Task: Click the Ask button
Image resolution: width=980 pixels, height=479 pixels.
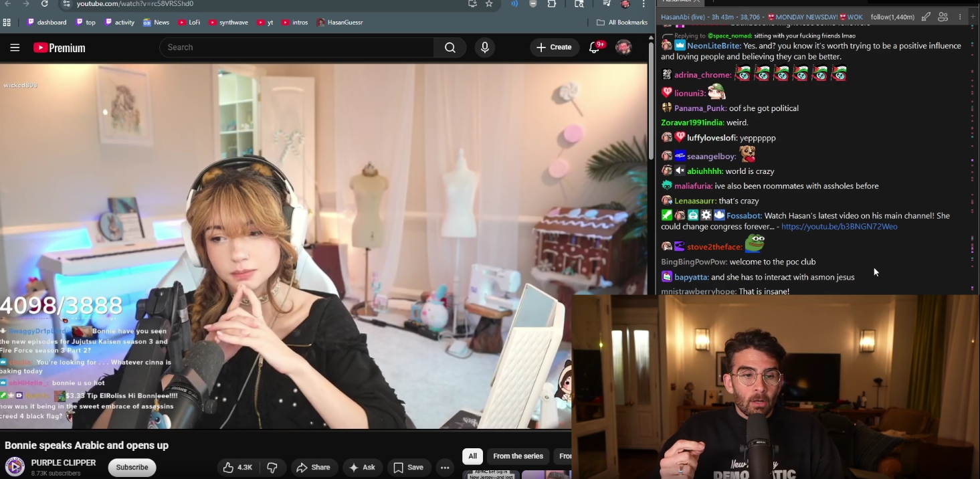Action: click(x=362, y=468)
